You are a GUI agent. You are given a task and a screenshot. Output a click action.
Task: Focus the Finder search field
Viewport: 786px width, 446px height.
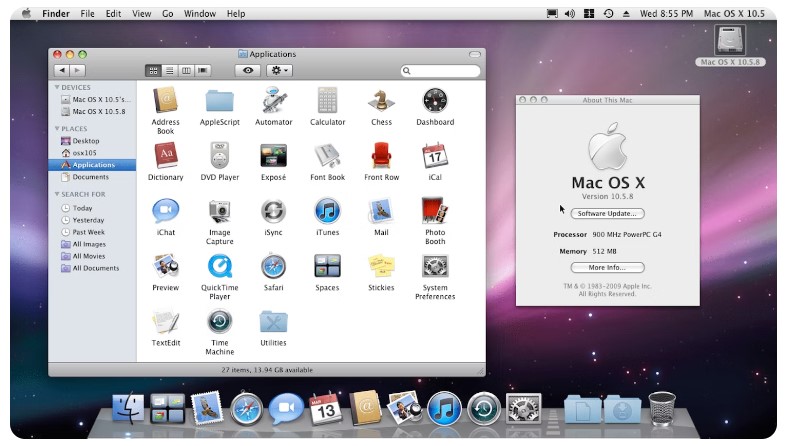[x=440, y=71]
